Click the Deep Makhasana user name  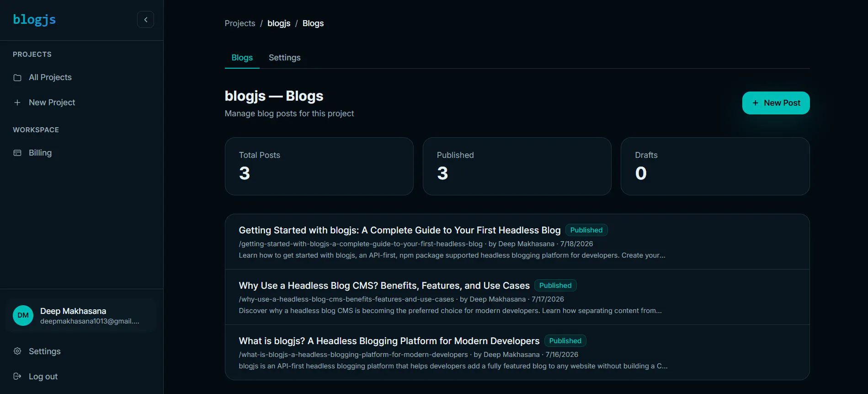click(x=73, y=311)
